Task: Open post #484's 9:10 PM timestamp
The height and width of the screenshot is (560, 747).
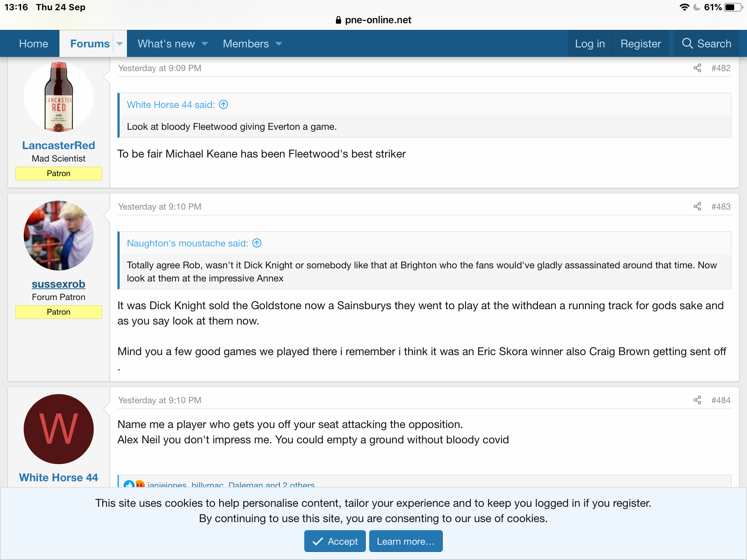Action: [x=160, y=400]
